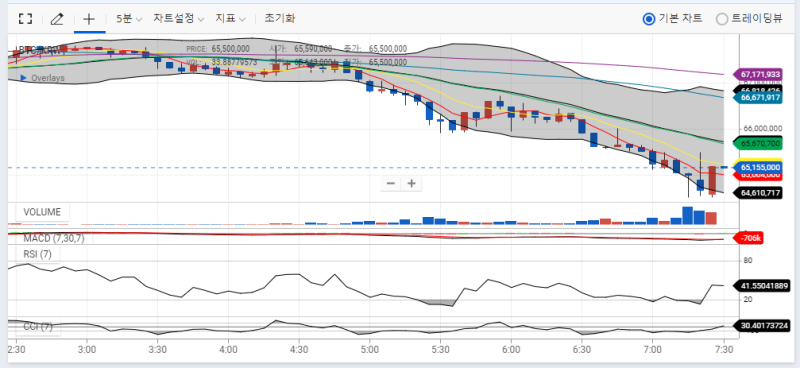The height and width of the screenshot is (368, 800).
Task: Click the red -706k MACD value tag
Action: (747, 238)
